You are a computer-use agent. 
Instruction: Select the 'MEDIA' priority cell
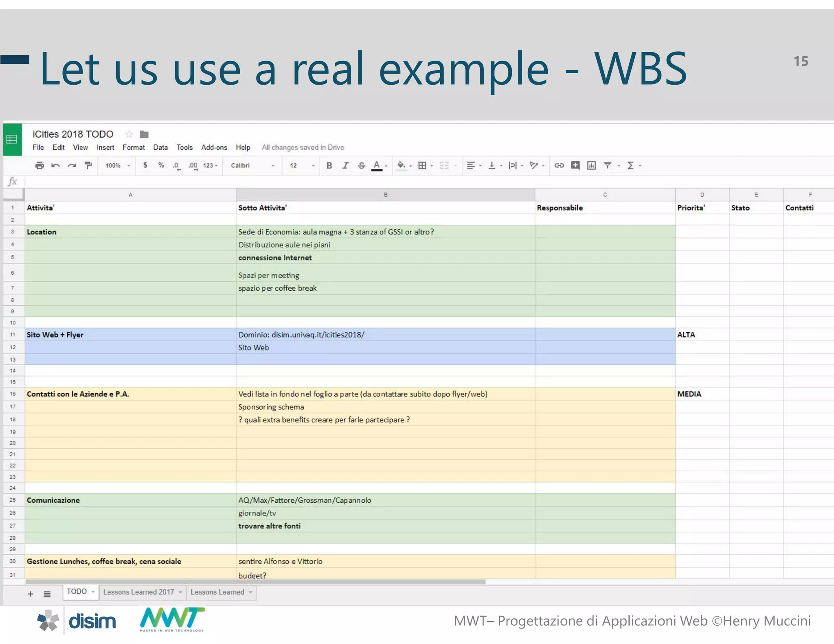(x=702, y=394)
